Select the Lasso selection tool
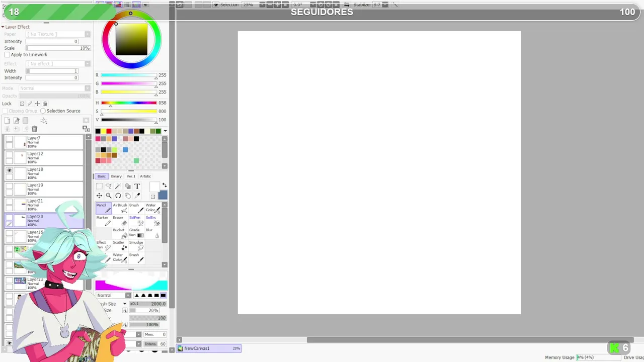 pos(109,186)
